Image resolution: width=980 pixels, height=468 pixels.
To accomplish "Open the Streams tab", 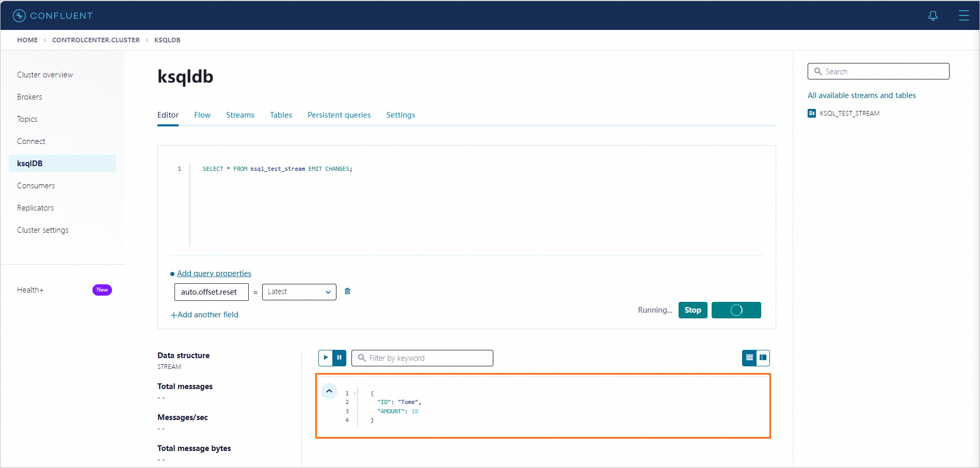I will [240, 115].
